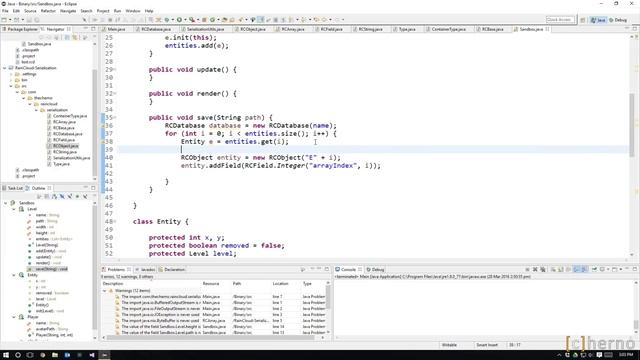Viewport: 640px width, 360px height.
Task: Open Windows Start menu
Action: pyautogui.click(x=6, y=355)
